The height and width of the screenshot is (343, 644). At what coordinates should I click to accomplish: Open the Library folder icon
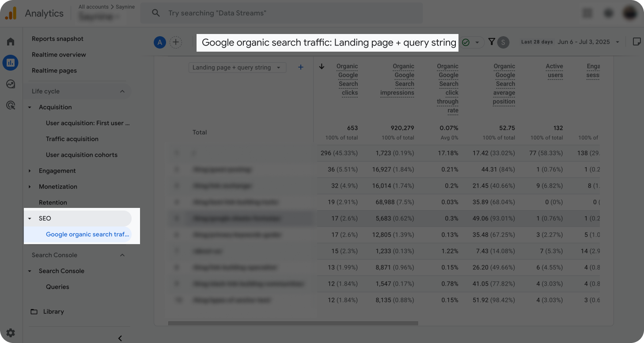coord(34,312)
